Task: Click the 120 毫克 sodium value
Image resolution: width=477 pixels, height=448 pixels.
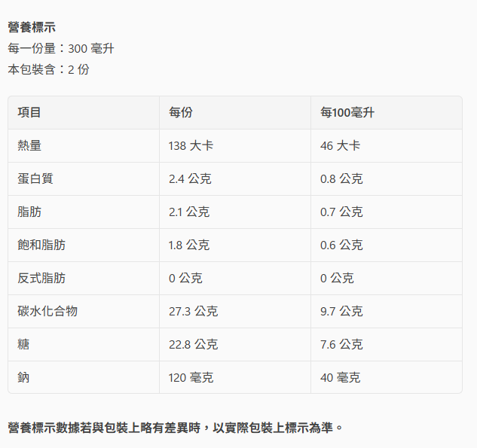Action: coord(191,377)
